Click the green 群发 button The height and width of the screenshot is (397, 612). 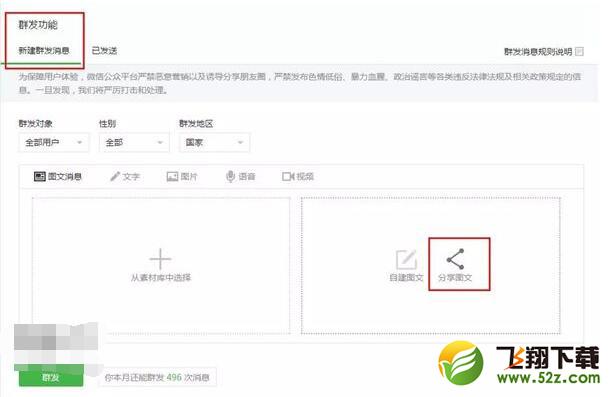[x=51, y=377]
